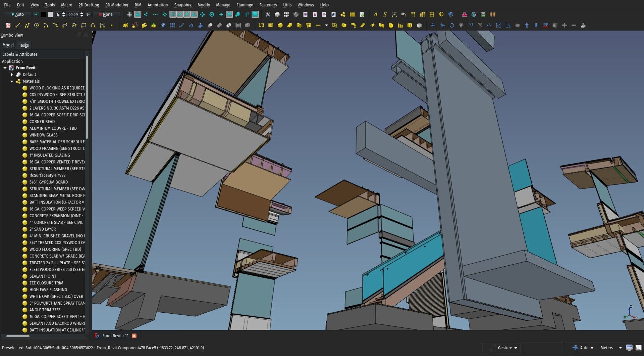The image size is (644, 356).
Task: Activate the Shape from text tool
Action: [x=385, y=14]
